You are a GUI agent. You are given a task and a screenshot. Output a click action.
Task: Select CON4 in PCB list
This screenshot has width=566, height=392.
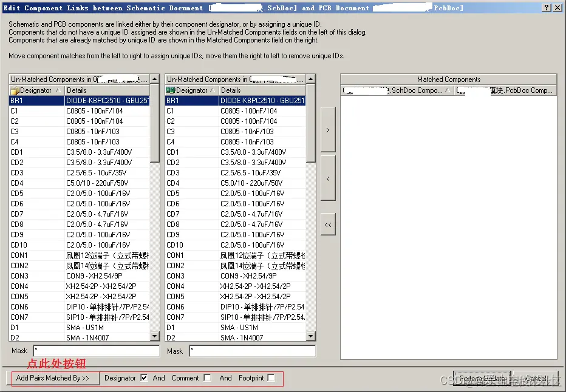point(236,286)
